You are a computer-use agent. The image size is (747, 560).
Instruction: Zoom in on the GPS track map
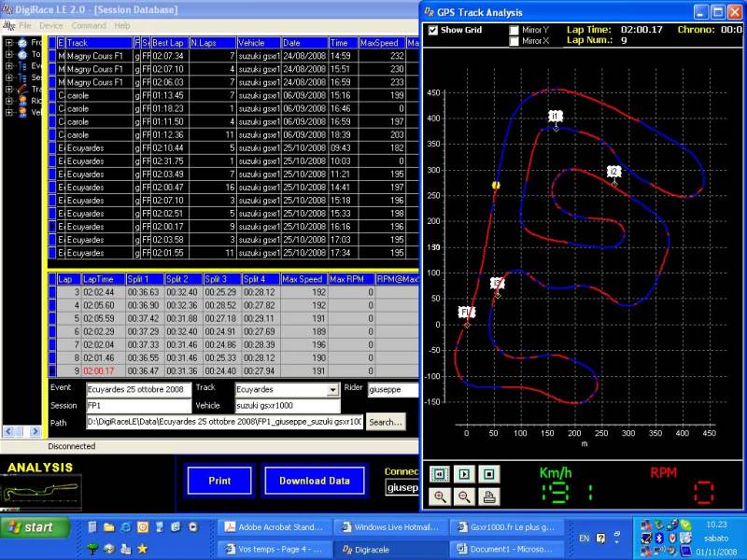click(439, 497)
